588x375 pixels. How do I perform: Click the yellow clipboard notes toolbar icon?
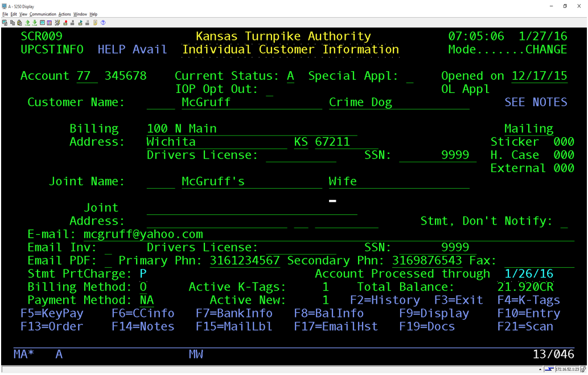coord(95,23)
